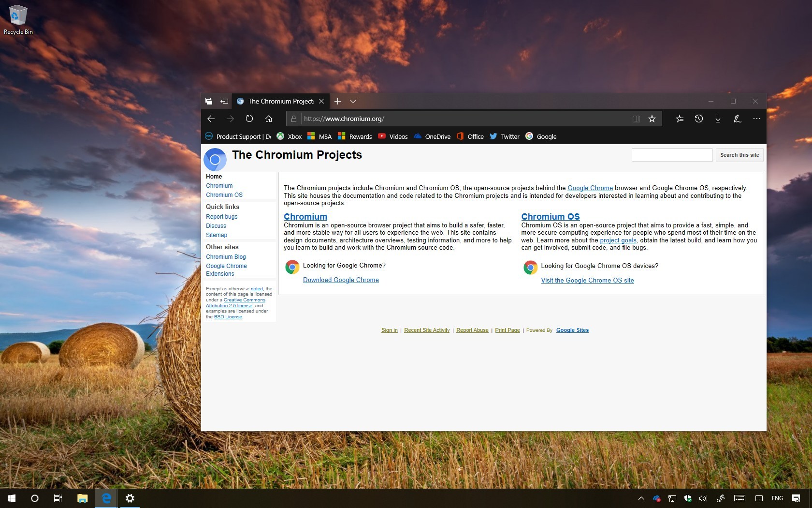This screenshot has width=812, height=508.
Task: Open Recent Site Activity link
Action: coord(427,330)
